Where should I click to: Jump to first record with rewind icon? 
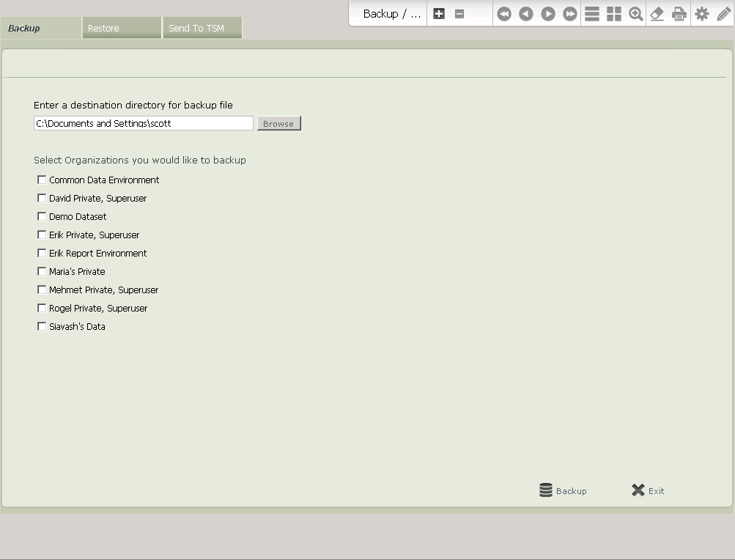click(504, 14)
